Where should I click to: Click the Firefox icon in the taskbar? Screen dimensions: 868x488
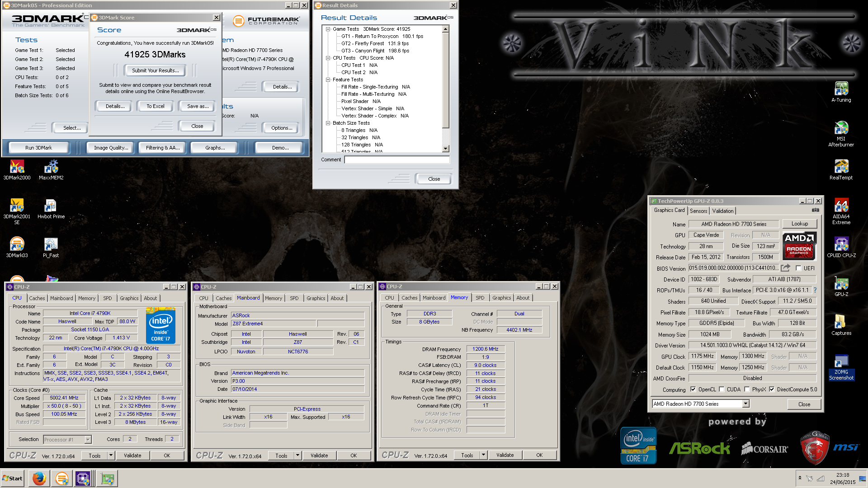coord(39,478)
